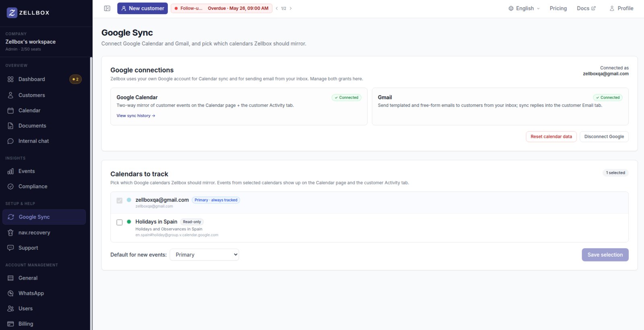Click the Users group icon
644x330 pixels.
click(x=10, y=309)
